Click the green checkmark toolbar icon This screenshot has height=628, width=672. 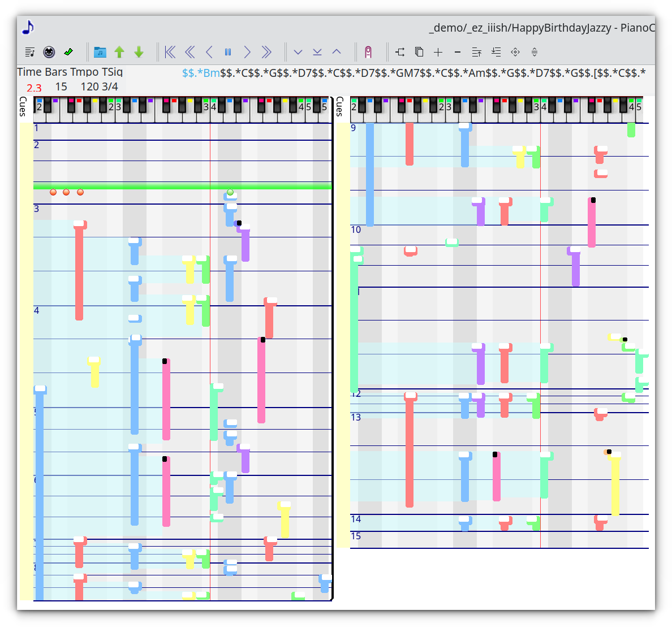click(x=68, y=52)
